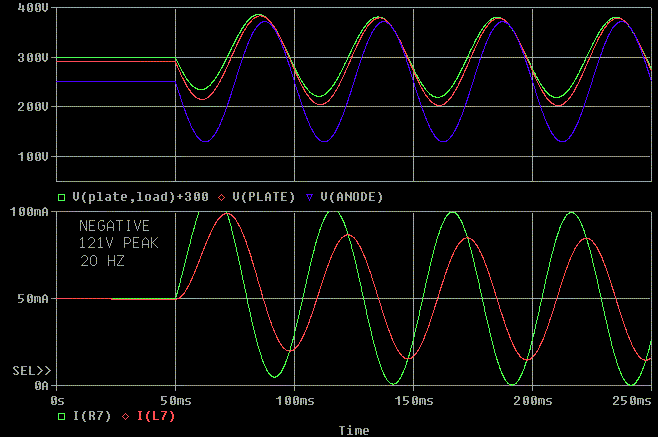Select the V(PLATE) trace label
Image resolution: width=658 pixels, height=437 pixels.
pos(263,197)
